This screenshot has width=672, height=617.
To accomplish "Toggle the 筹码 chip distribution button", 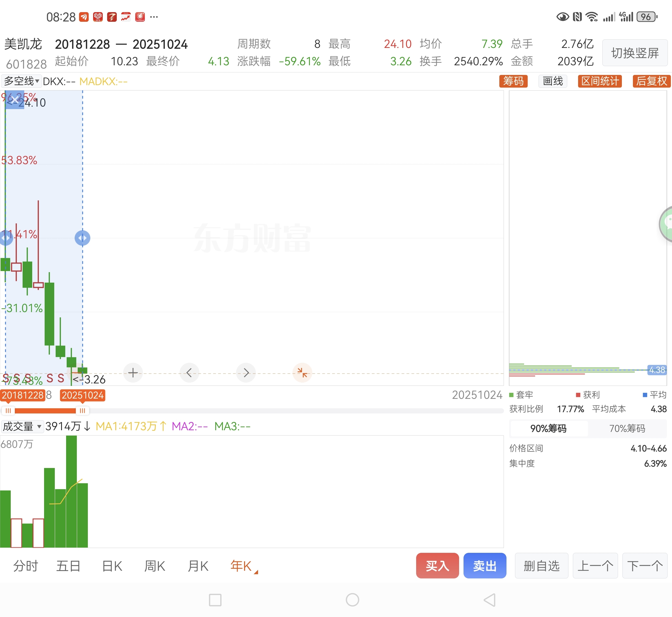I will point(513,81).
